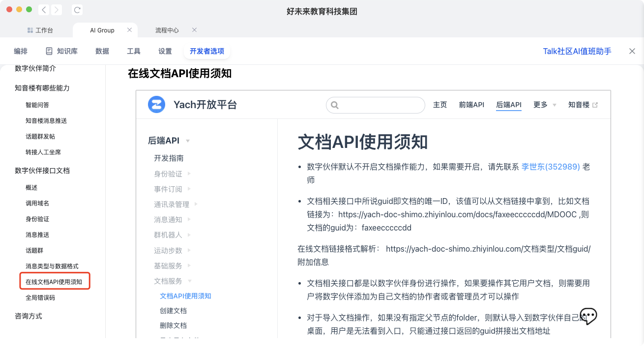
Task: Expand the 通讯录管理 section
Action: tap(176, 204)
